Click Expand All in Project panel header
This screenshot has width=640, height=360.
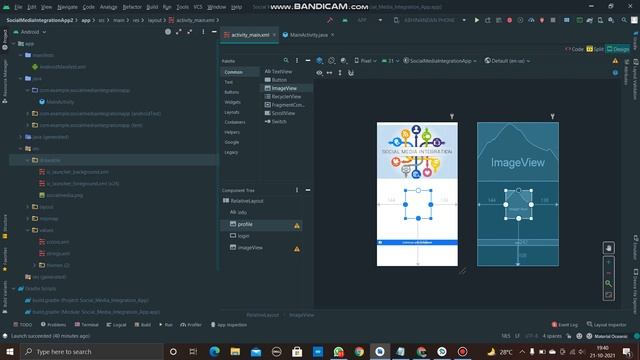(179, 31)
